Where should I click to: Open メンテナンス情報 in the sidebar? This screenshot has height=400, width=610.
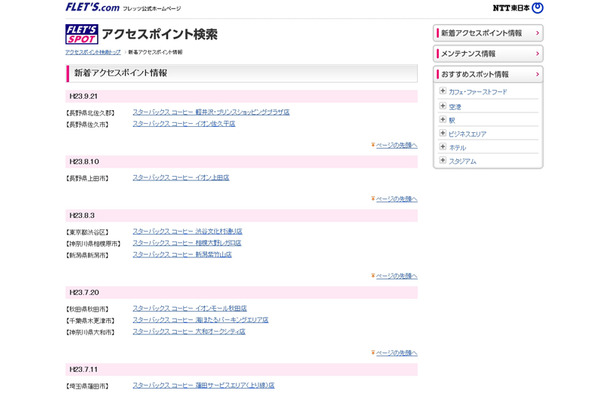point(488,54)
